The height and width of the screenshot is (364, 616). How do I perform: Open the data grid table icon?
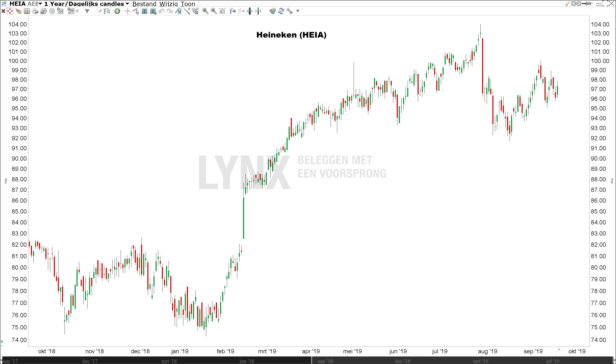27,11
